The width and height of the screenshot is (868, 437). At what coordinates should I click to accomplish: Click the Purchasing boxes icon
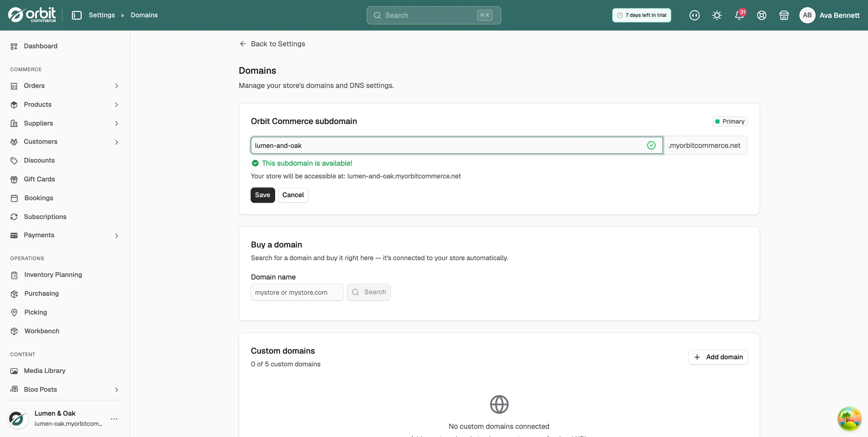(14, 294)
